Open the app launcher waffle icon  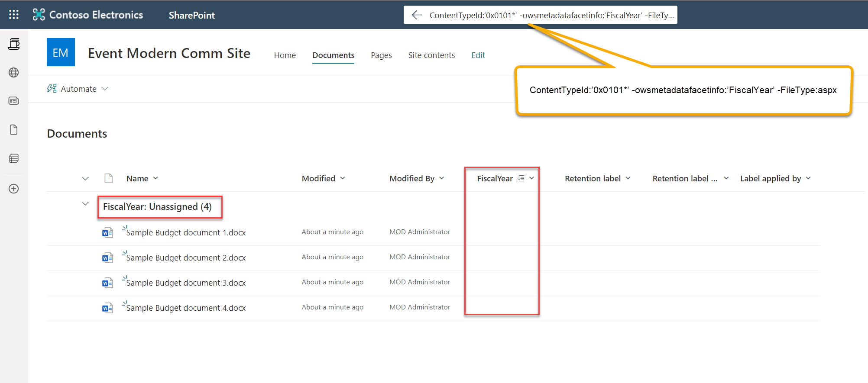[x=14, y=15]
